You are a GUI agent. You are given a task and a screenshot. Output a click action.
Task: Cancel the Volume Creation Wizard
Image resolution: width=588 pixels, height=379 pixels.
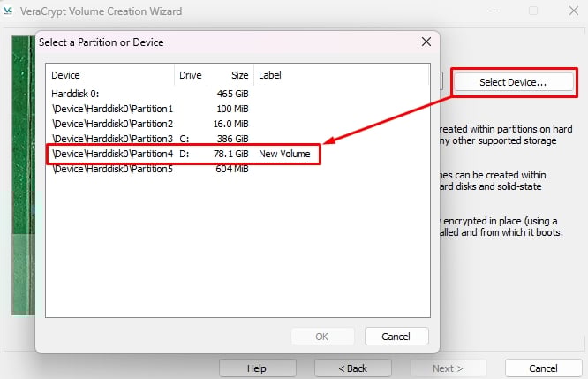click(543, 368)
